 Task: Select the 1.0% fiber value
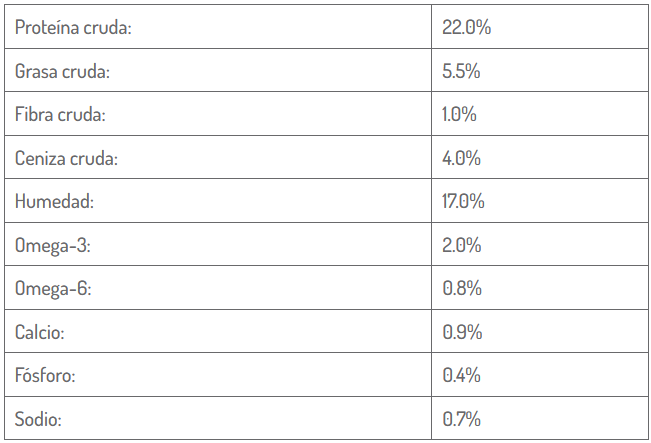click(459, 115)
